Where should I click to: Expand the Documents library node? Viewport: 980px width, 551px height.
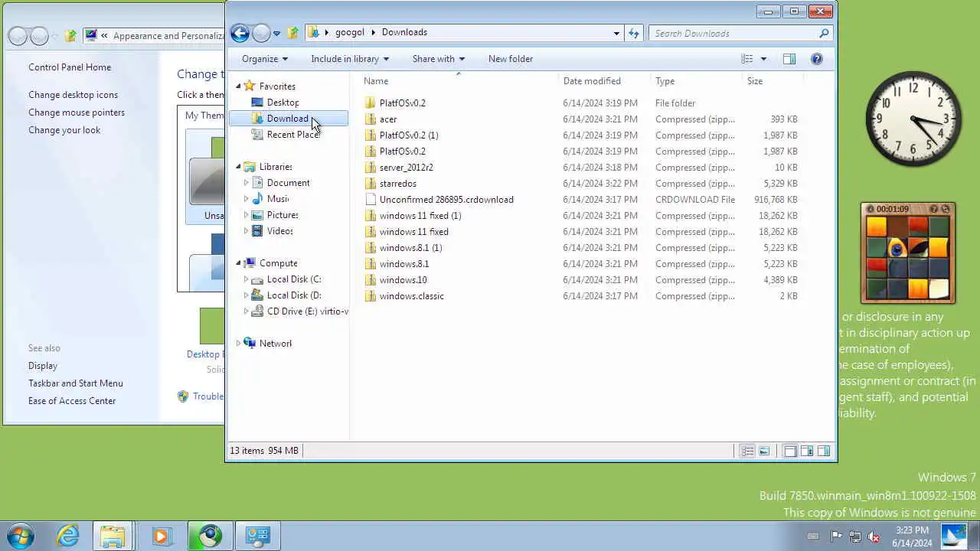coord(246,183)
